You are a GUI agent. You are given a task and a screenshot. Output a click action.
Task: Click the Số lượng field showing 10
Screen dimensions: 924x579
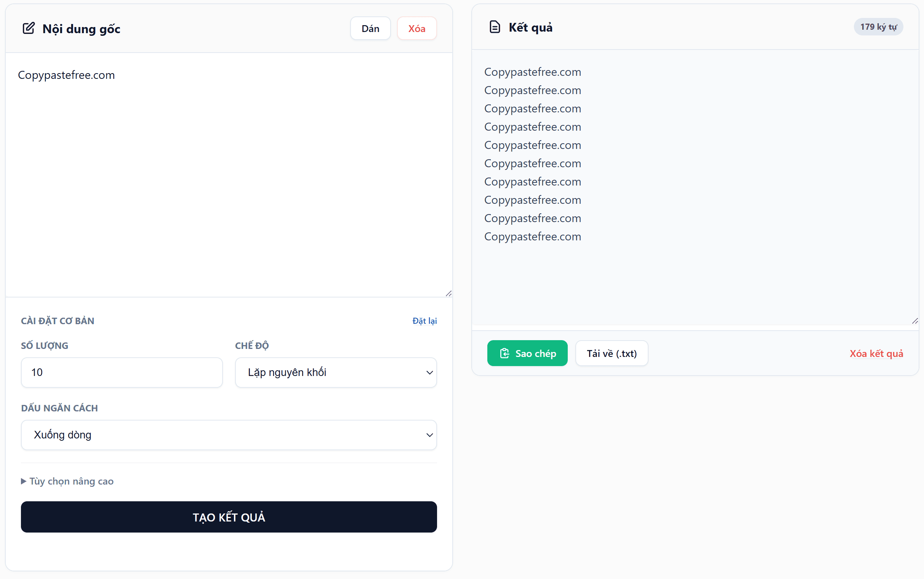(x=122, y=372)
